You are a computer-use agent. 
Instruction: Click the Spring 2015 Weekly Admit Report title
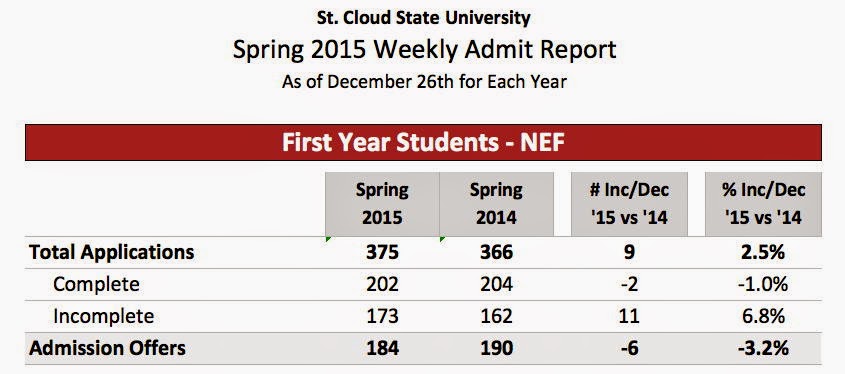[x=424, y=50]
